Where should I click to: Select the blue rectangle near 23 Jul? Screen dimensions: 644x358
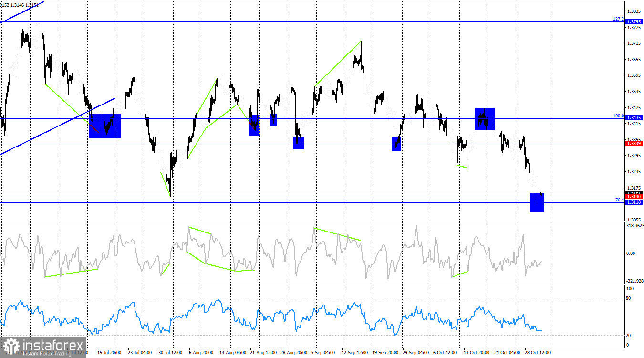(x=105, y=126)
